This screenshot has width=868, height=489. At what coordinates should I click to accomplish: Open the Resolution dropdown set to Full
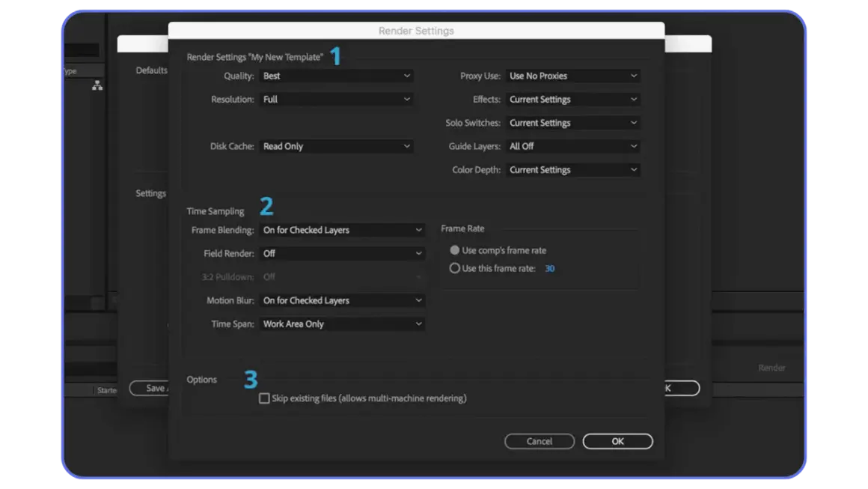coord(337,99)
